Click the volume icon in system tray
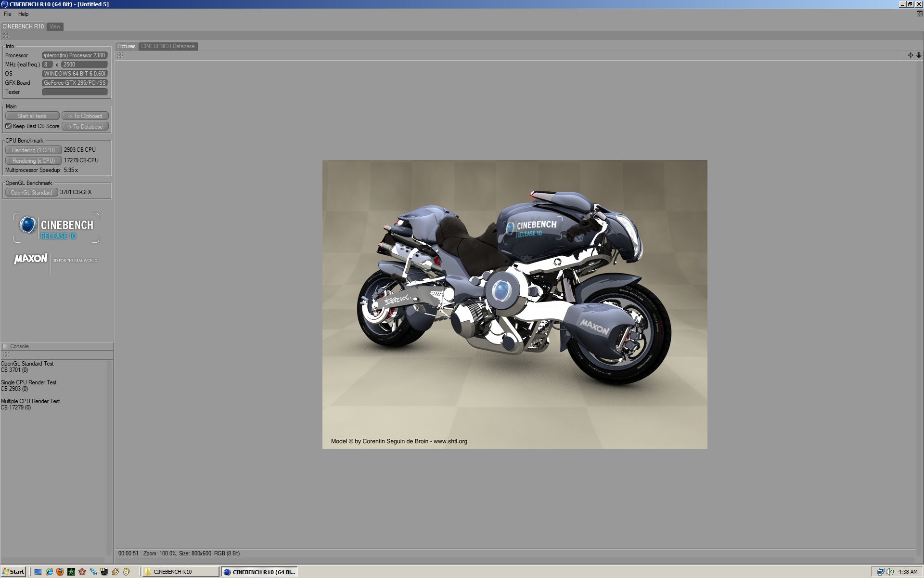This screenshot has width=924, height=578. [889, 572]
